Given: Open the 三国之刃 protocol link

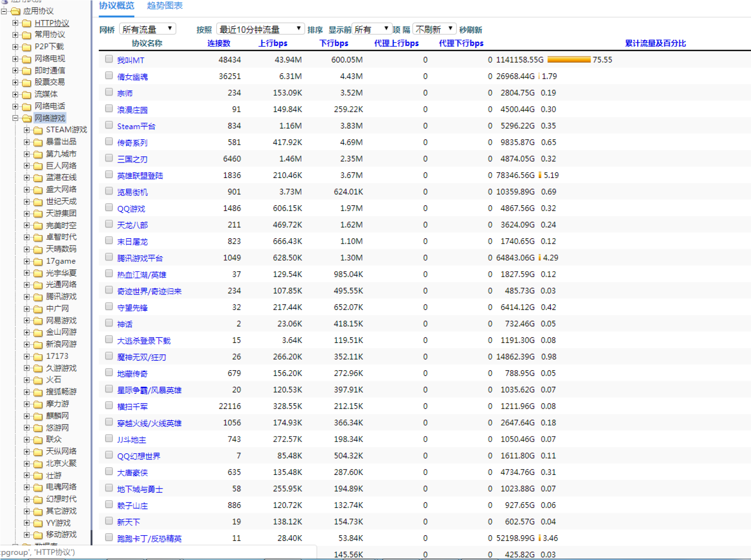Looking at the screenshot, I should [x=132, y=159].
